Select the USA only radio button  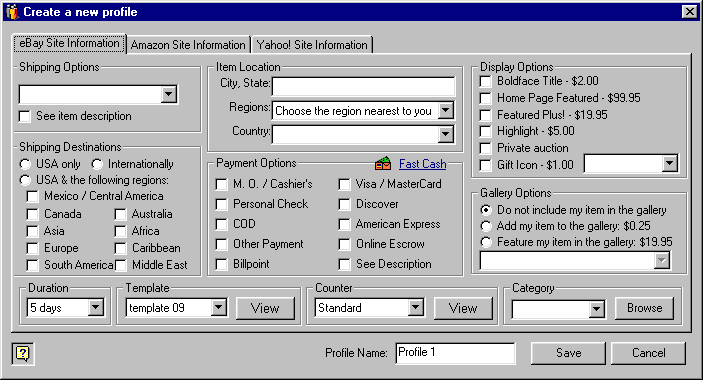(x=25, y=164)
